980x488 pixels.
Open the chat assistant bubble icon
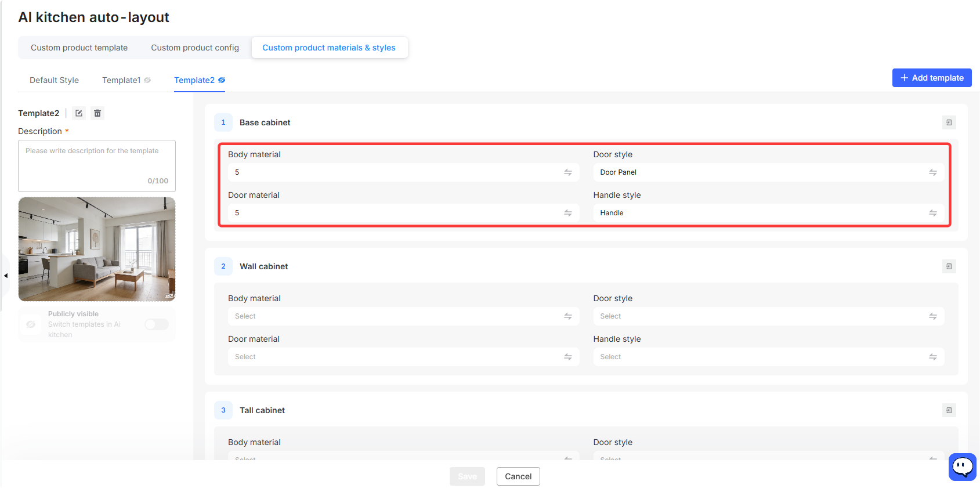(963, 467)
